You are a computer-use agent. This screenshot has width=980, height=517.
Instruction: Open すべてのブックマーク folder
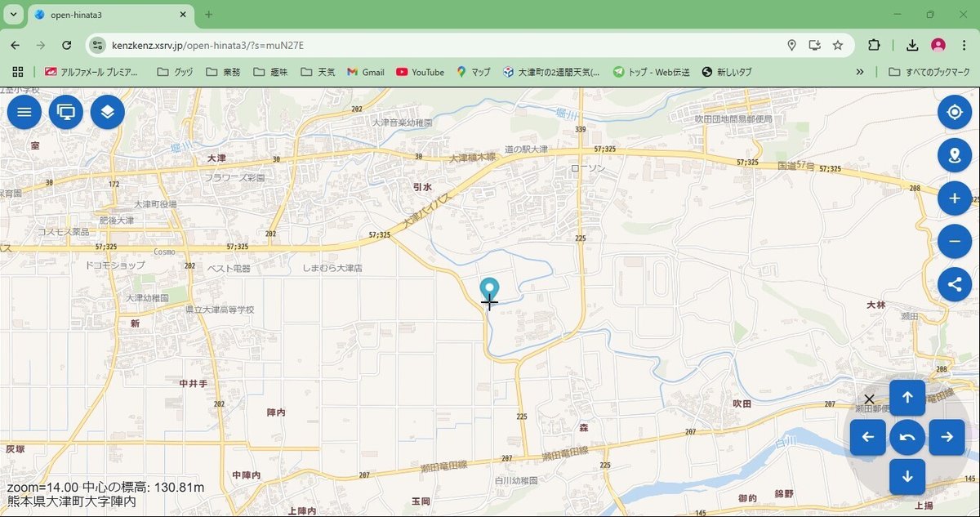(x=929, y=72)
